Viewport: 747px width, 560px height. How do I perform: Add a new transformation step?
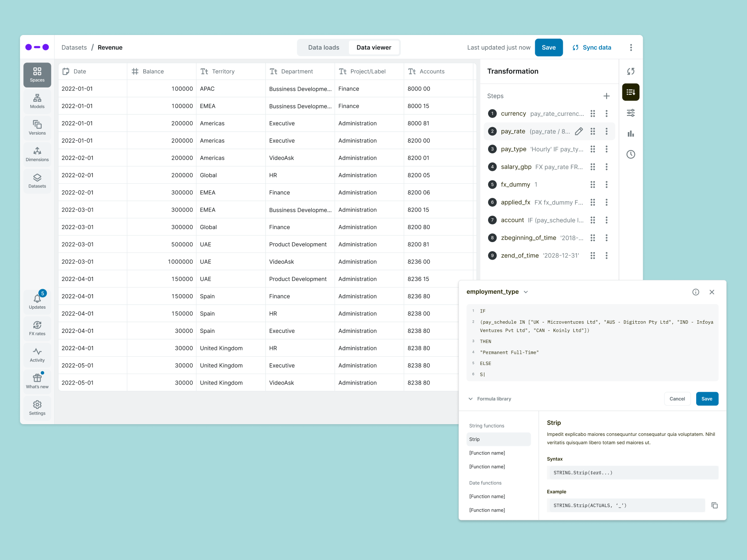pyautogui.click(x=607, y=96)
